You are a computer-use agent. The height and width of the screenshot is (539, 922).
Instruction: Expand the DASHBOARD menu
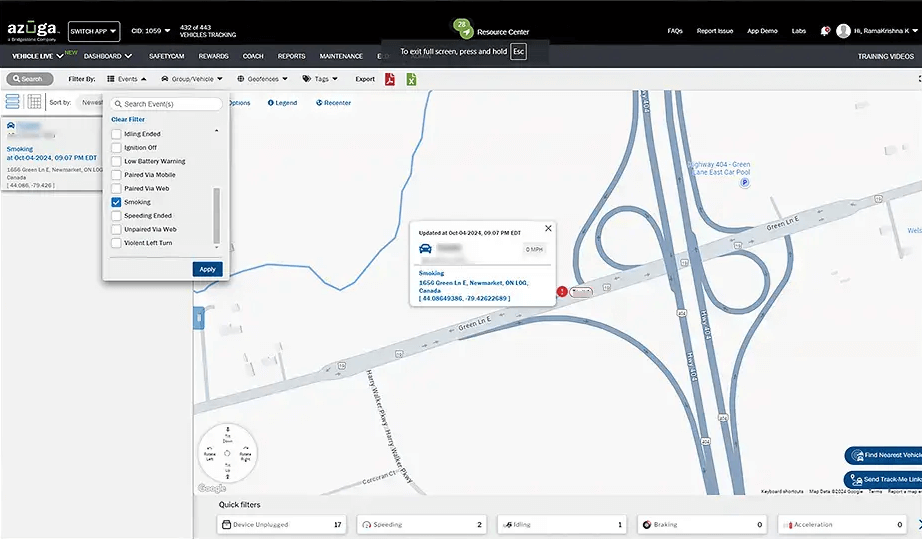click(x=108, y=56)
